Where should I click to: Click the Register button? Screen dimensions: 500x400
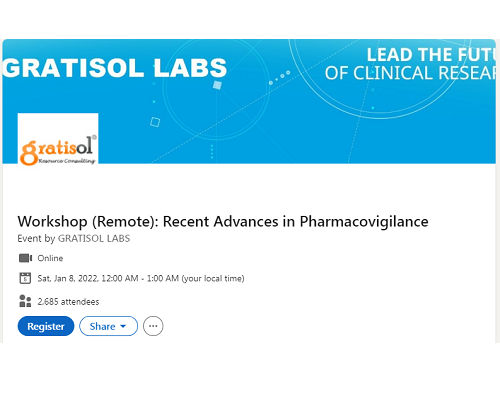coord(46,326)
